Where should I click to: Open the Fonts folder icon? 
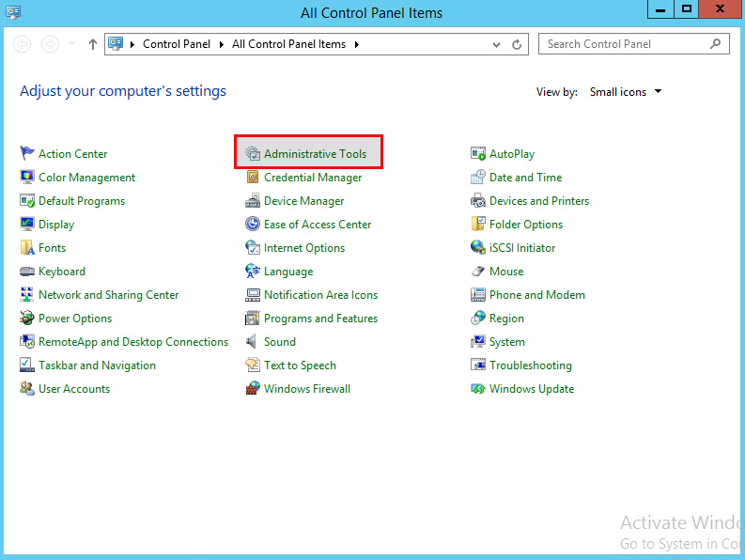[x=27, y=247]
